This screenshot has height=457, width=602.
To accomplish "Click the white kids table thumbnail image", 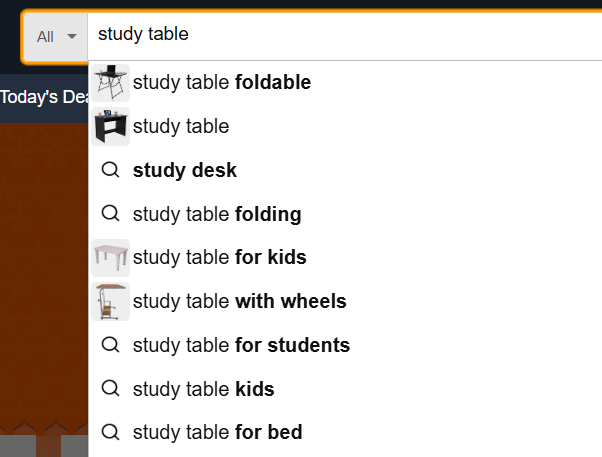I will coord(111,258).
